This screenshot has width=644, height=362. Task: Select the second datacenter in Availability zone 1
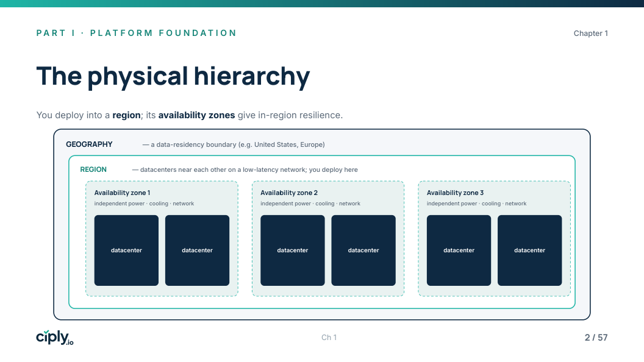197,250
